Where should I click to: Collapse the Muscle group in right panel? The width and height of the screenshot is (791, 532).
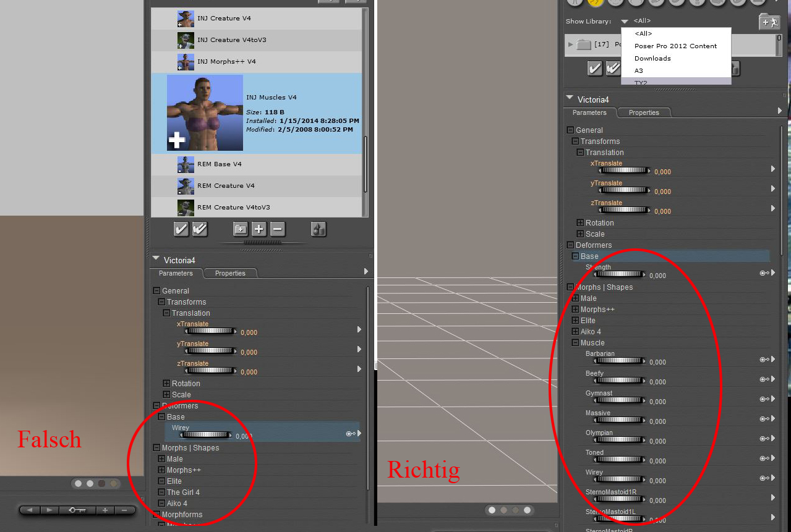click(575, 343)
